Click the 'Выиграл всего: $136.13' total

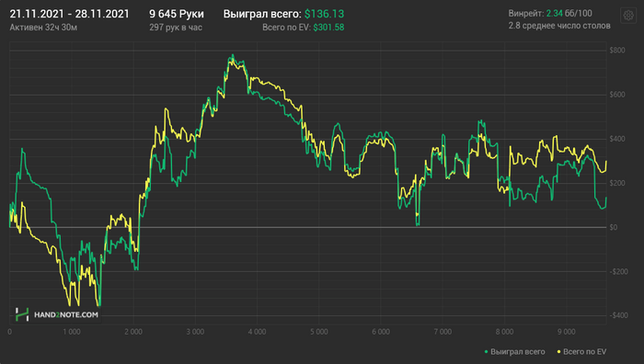click(283, 14)
